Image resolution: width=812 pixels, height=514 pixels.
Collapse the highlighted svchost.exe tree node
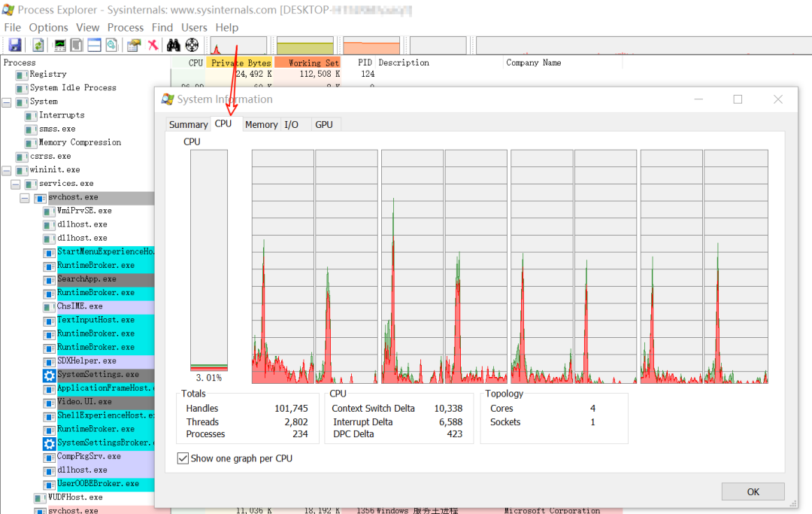[25, 198]
